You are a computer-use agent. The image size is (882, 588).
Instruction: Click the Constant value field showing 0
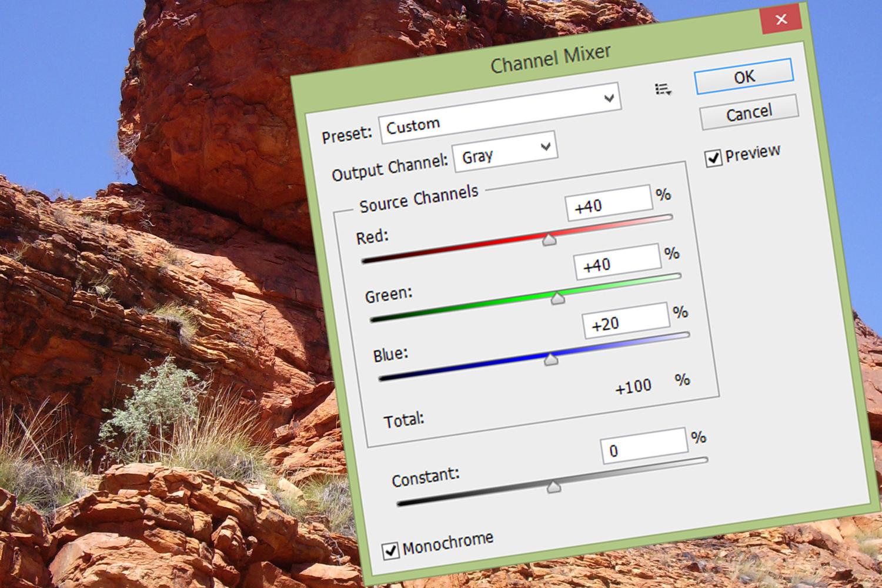pyautogui.click(x=644, y=446)
